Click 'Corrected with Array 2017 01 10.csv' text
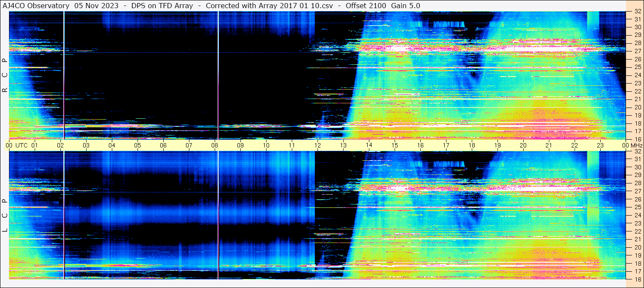Image resolution: width=644 pixels, height=288 pixels. 270,6
